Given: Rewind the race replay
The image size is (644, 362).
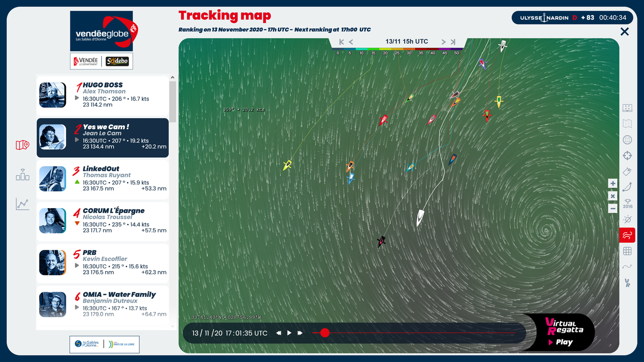Looking at the screenshot, I should click(278, 333).
